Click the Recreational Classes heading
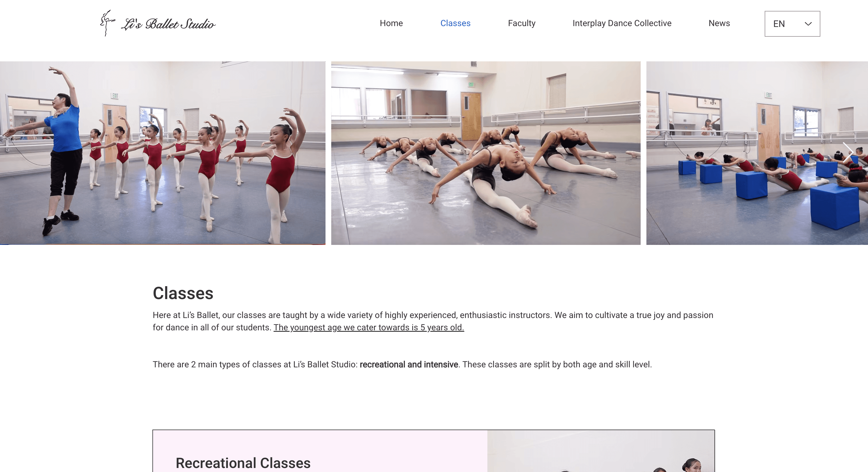 (x=243, y=463)
